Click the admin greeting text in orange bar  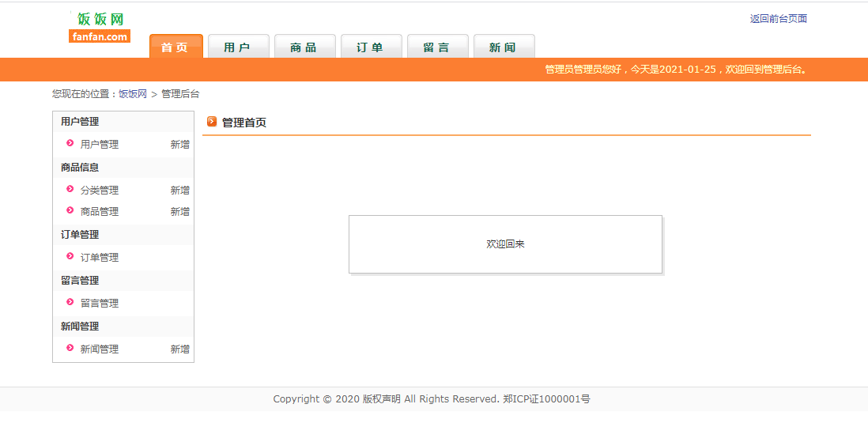(676, 70)
